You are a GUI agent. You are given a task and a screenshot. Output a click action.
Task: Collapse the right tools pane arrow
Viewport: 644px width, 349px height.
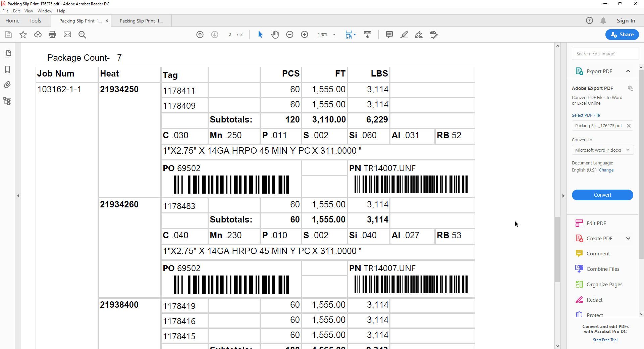(563, 196)
